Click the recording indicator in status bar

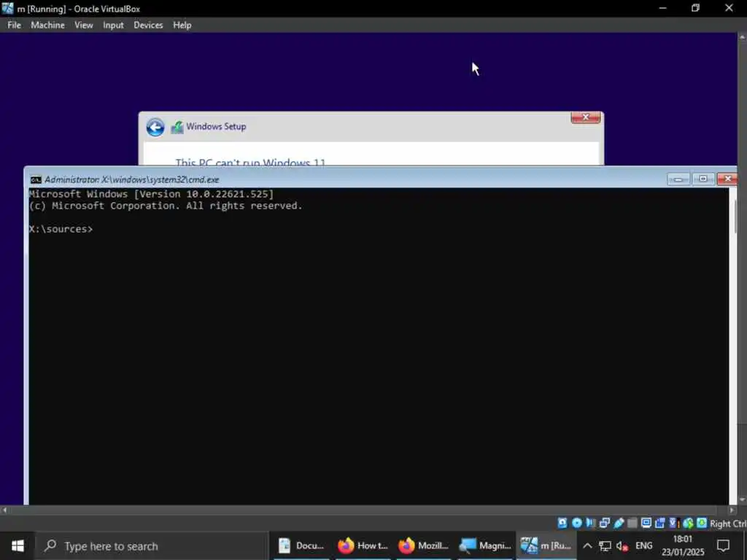[659, 523]
